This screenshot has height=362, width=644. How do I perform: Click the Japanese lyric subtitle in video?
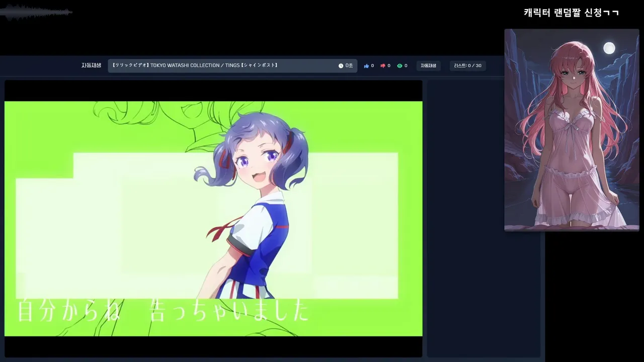point(163,311)
